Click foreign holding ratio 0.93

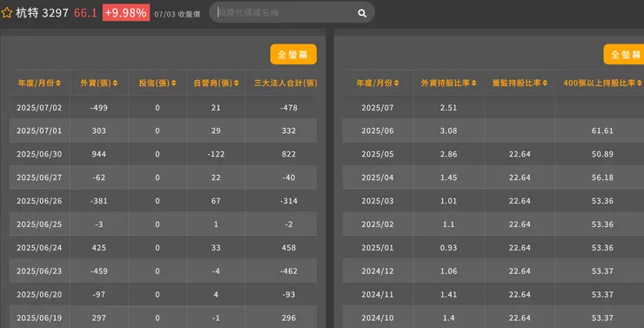[449, 248]
